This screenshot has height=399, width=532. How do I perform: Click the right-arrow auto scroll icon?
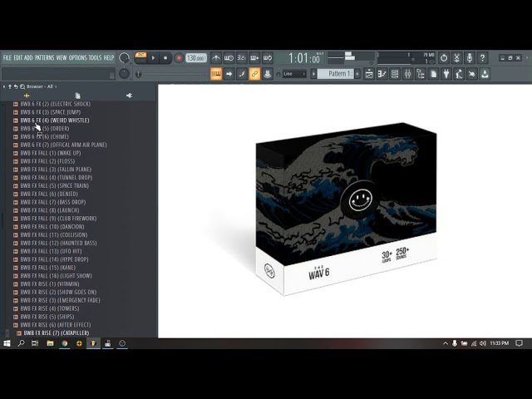click(x=229, y=74)
